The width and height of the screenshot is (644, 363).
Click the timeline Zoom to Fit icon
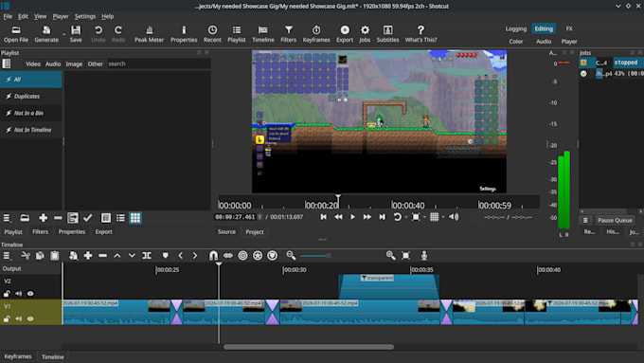405,256
